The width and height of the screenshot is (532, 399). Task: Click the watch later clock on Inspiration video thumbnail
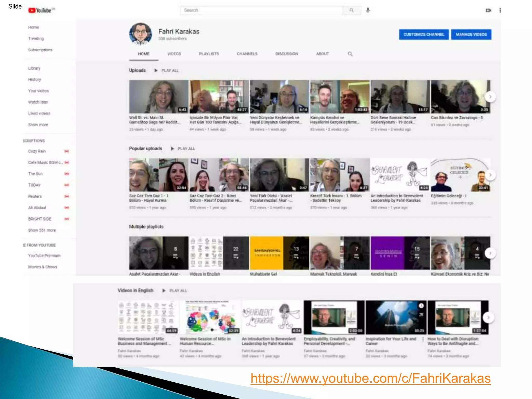pyautogui.click(x=421, y=306)
